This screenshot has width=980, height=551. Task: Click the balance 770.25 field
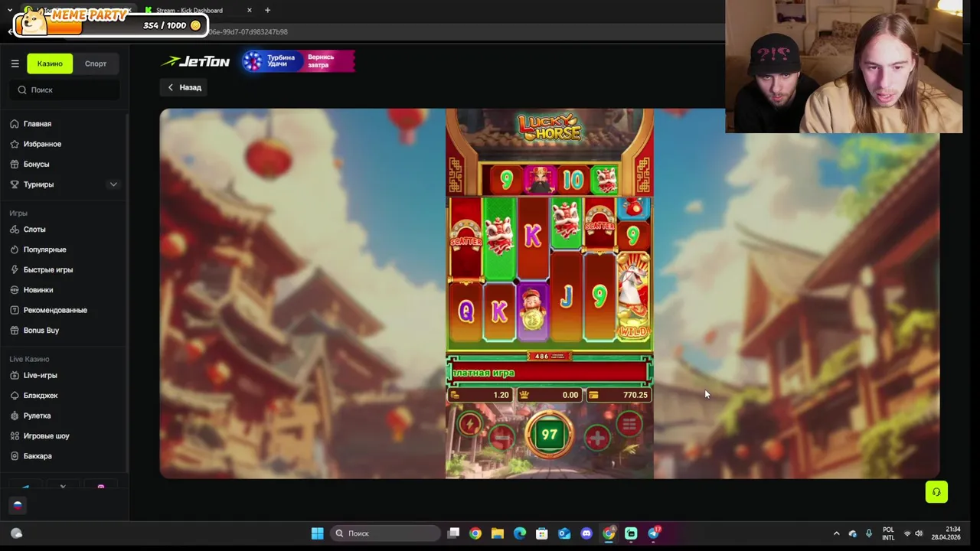pyautogui.click(x=619, y=395)
